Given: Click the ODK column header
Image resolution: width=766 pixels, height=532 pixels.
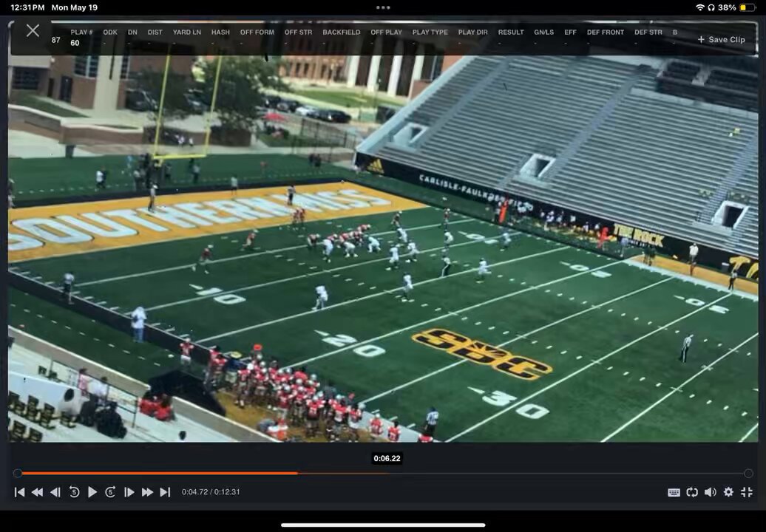Looking at the screenshot, I should click(110, 33).
